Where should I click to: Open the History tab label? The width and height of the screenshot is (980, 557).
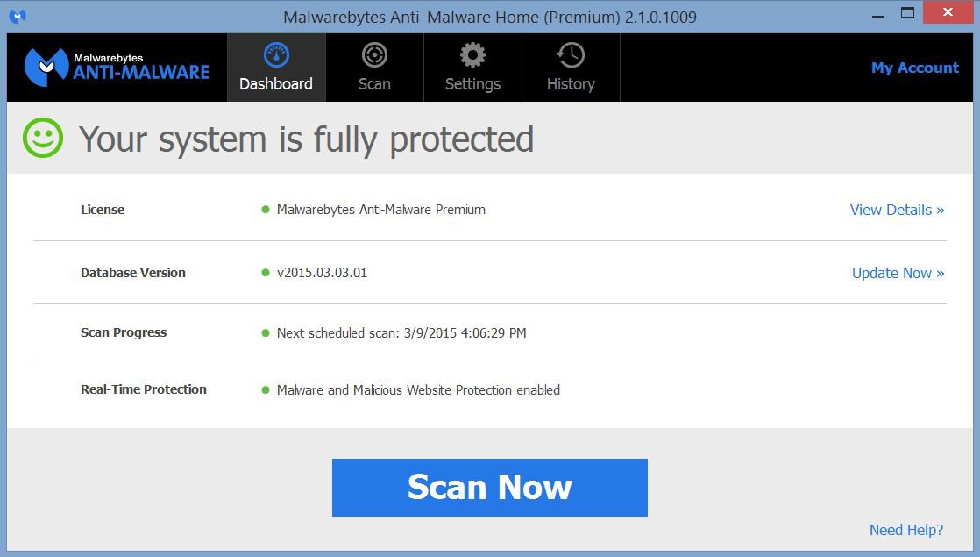pyautogui.click(x=571, y=84)
